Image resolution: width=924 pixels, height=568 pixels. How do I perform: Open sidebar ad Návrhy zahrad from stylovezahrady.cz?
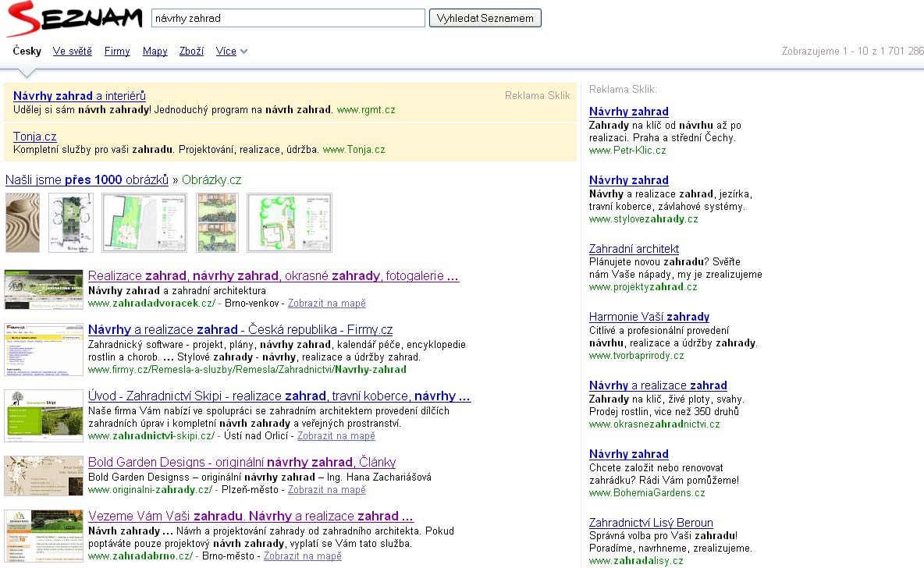click(629, 180)
